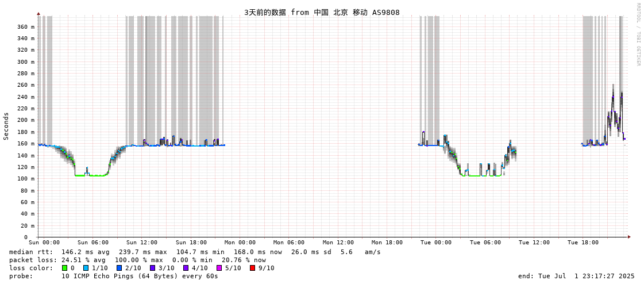Click the 'Mon 18:00' time axis label
The width and height of the screenshot is (644, 284).
[x=387, y=243]
